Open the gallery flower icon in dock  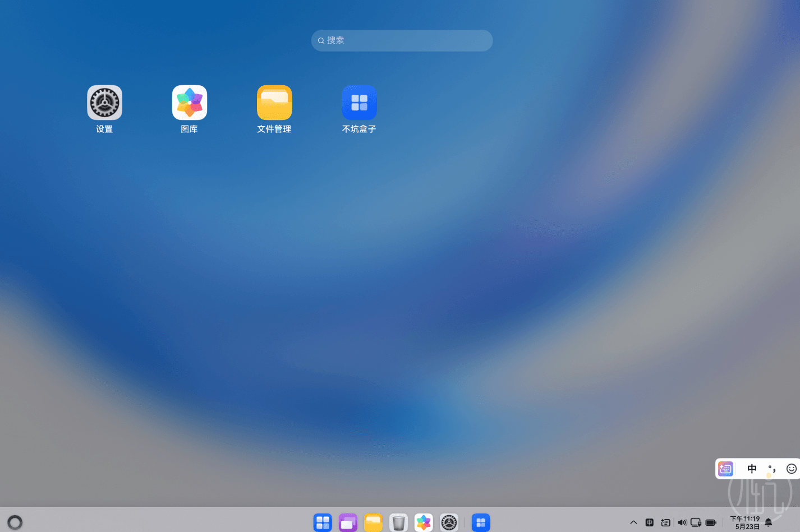click(424, 522)
